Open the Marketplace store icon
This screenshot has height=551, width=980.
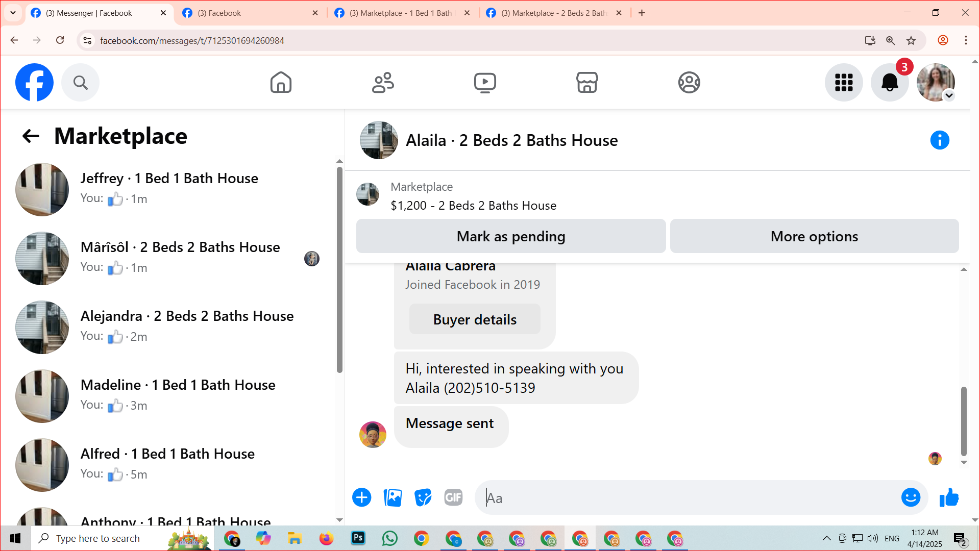587,82
